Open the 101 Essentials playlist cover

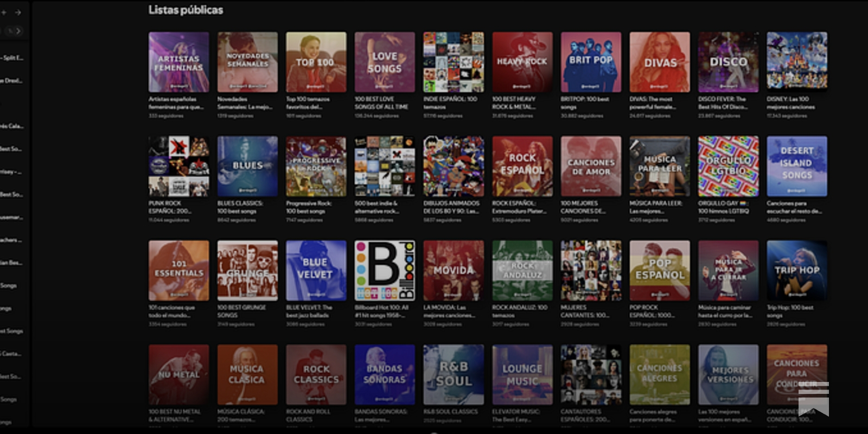pyautogui.click(x=178, y=271)
